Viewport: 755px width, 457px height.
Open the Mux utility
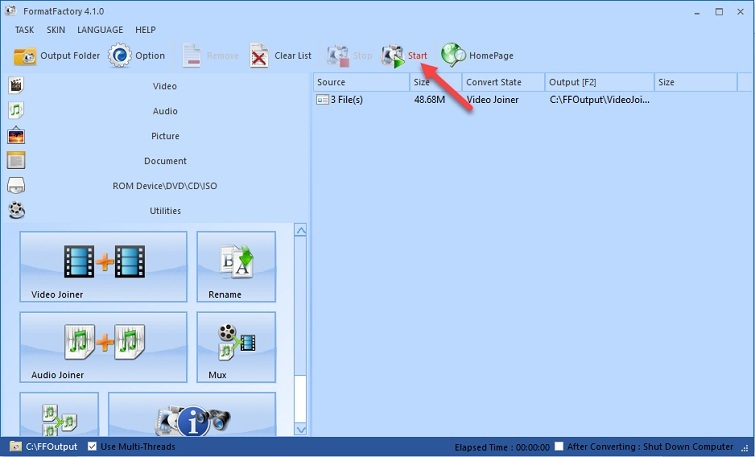click(235, 346)
